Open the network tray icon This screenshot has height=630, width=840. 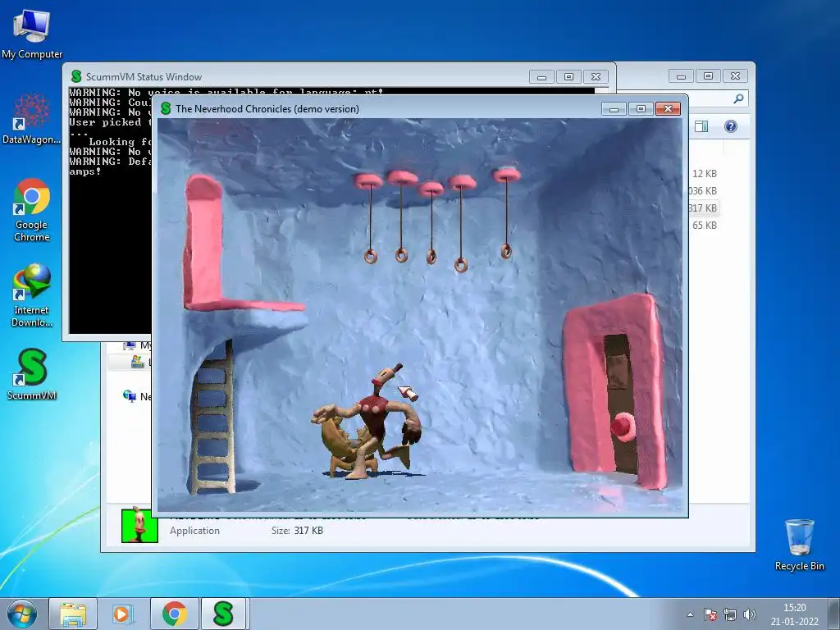click(x=729, y=614)
